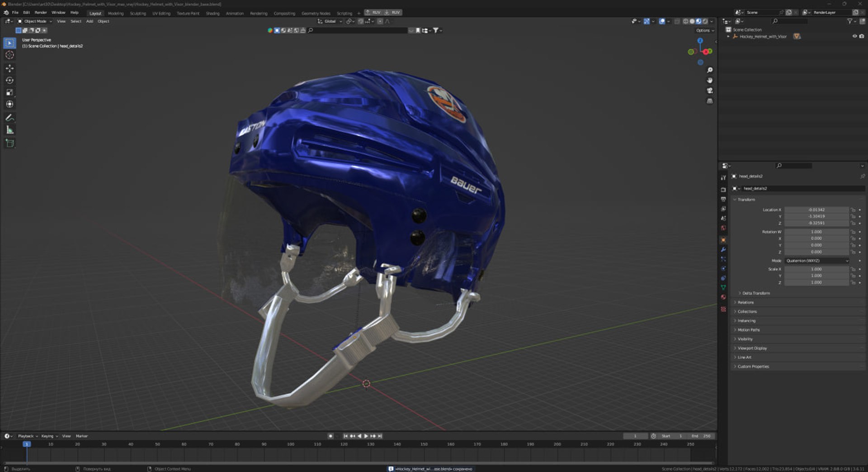This screenshot has width=868, height=472.
Task: Click the Blender logo menu icon
Action: tap(6, 13)
